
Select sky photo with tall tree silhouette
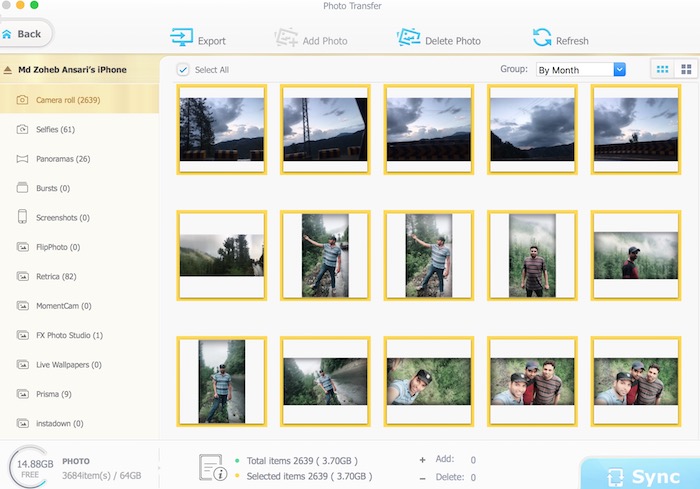click(x=221, y=129)
